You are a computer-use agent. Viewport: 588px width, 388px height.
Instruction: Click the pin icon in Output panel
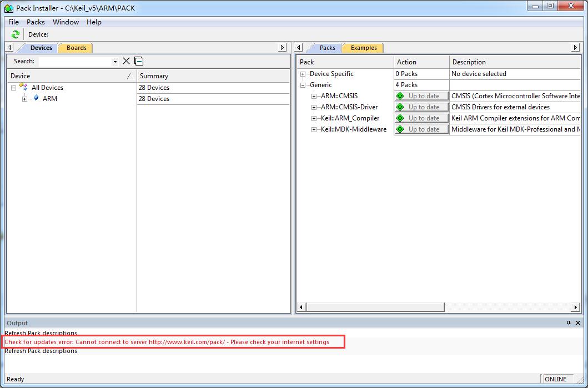click(569, 323)
